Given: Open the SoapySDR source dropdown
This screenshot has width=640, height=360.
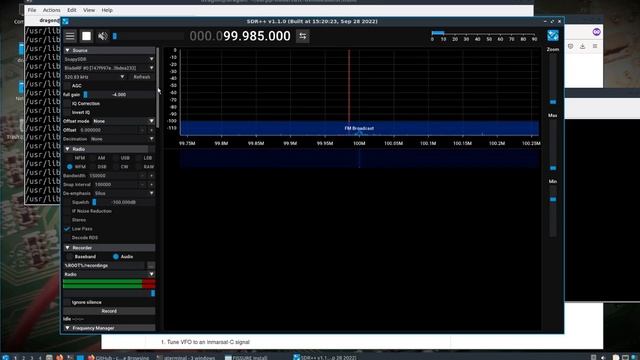Looking at the screenshot, I should 109,59.
